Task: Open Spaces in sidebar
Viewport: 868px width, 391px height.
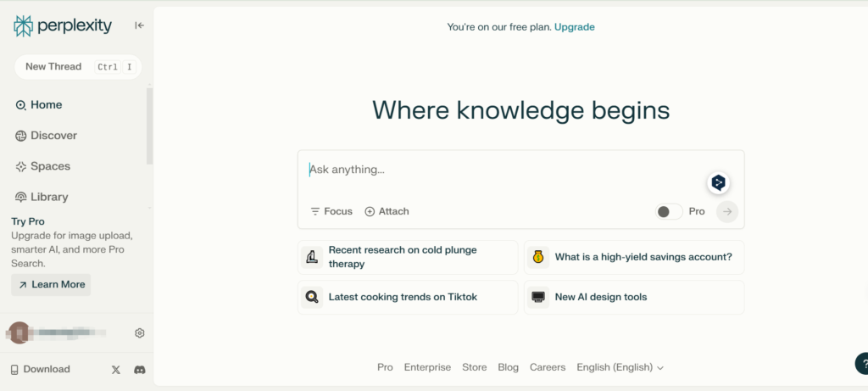Action: pyautogui.click(x=42, y=166)
